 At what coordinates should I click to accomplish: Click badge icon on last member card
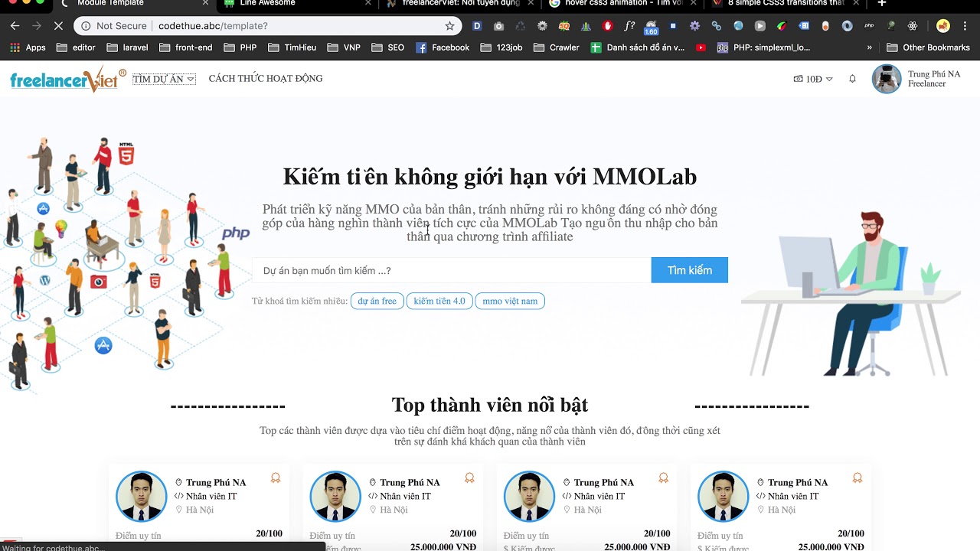click(x=857, y=478)
